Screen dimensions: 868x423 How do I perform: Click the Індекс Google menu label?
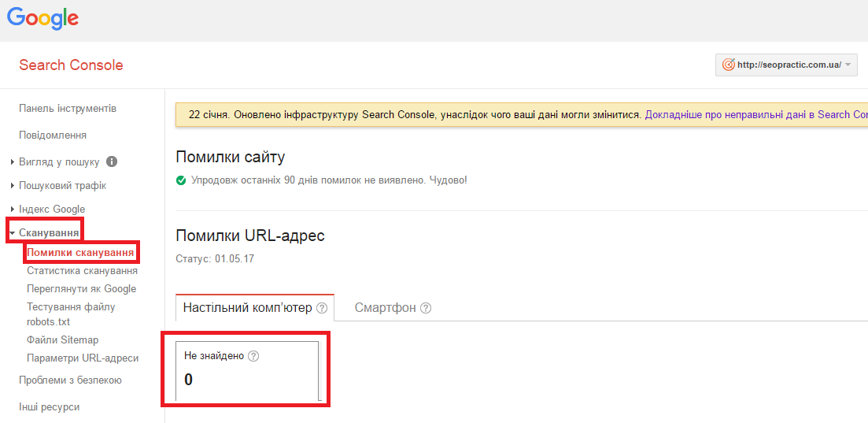pyautogui.click(x=52, y=209)
